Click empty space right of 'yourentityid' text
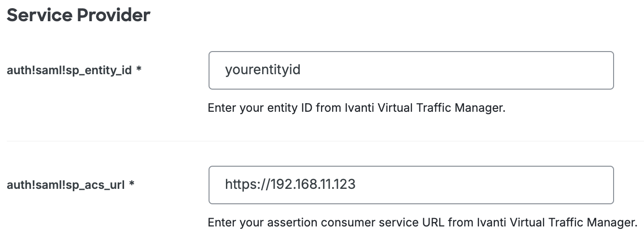This screenshot has height=238, width=644. (x=459, y=70)
